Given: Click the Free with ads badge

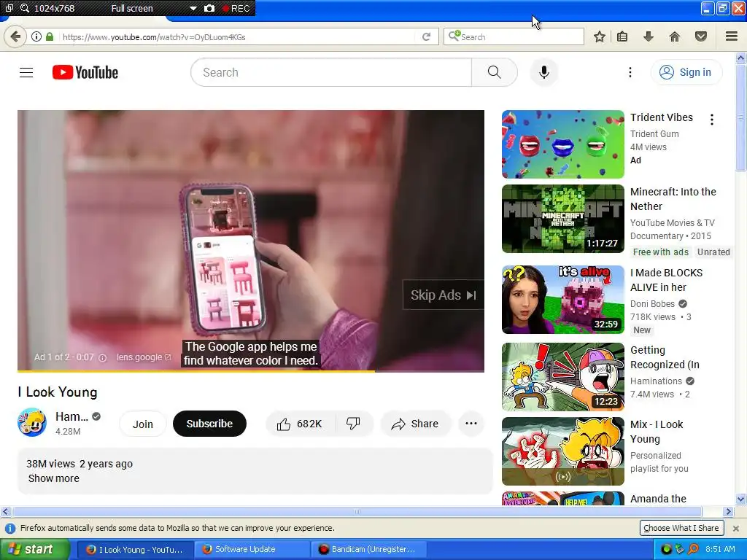Looking at the screenshot, I should point(661,252).
